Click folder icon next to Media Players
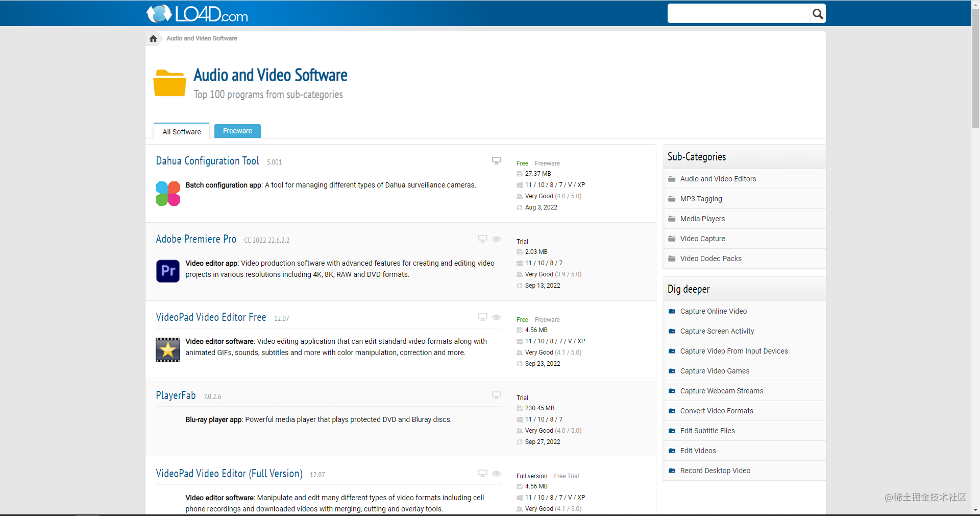The width and height of the screenshot is (980, 516). pyautogui.click(x=672, y=219)
